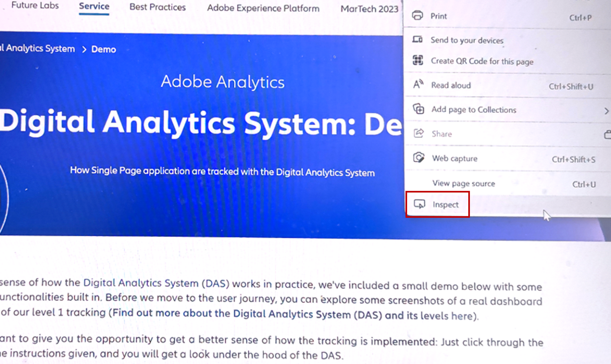Screen dimensions: 611x364
Task: Click the Analytics System breadcrumb link
Action: coord(37,48)
